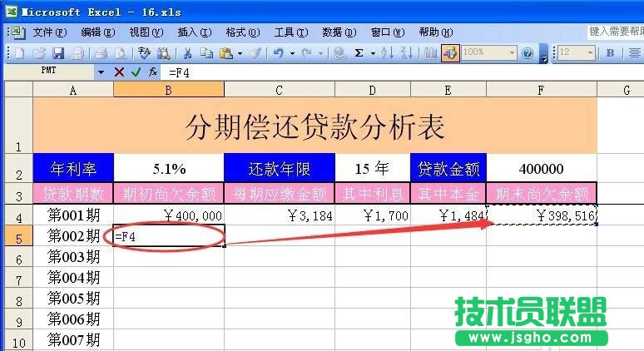Click the Copy icon

(x=206, y=53)
